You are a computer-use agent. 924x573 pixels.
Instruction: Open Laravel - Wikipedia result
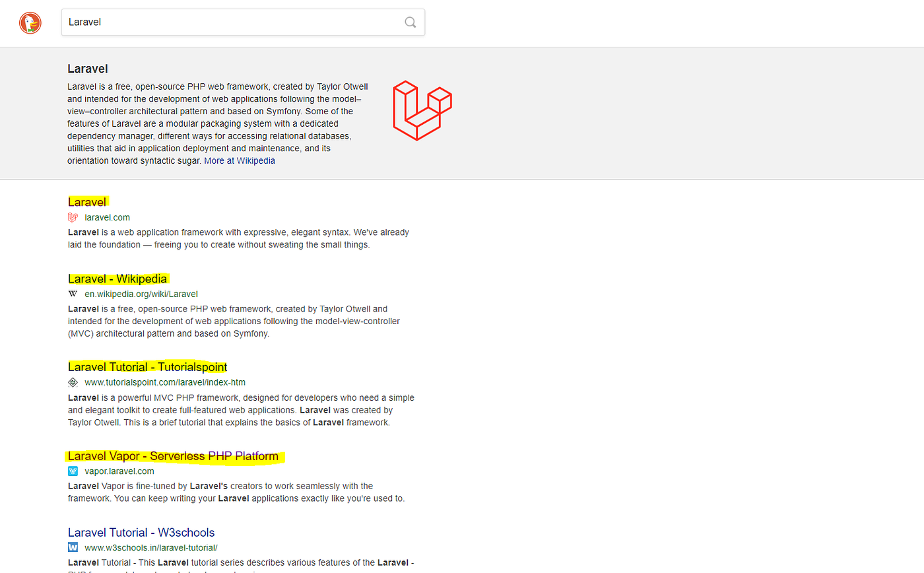(117, 279)
